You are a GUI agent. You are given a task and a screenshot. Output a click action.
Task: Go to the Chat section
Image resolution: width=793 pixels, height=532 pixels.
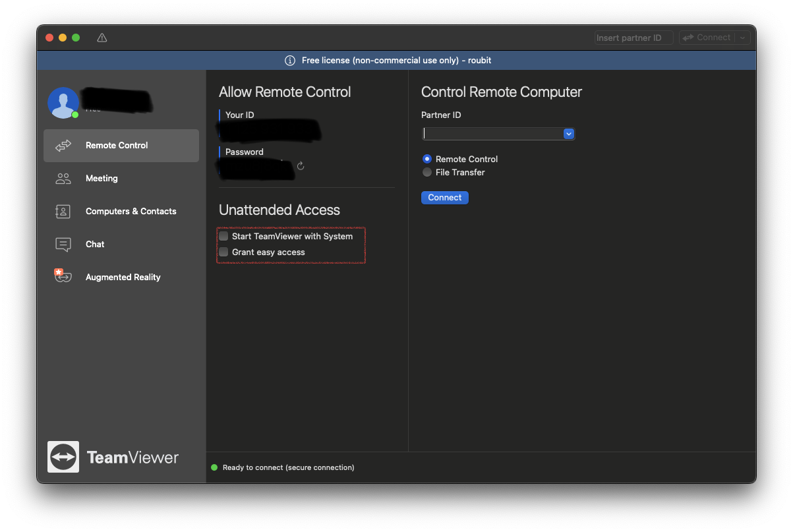coord(121,245)
